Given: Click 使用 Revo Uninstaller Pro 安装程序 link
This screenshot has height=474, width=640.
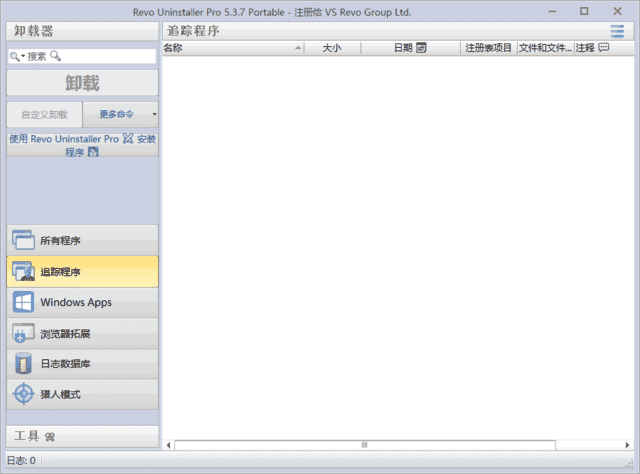Looking at the screenshot, I should tap(82, 145).
